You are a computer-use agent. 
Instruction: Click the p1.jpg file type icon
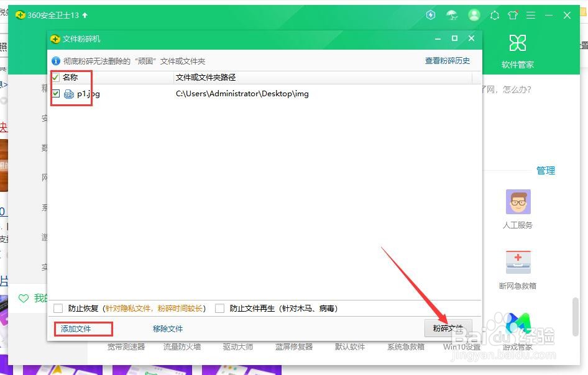69,94
